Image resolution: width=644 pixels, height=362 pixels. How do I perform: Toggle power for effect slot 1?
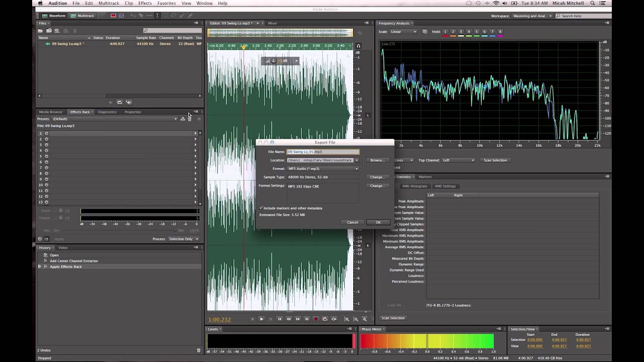pyautogui.click(x=46, y=133)
